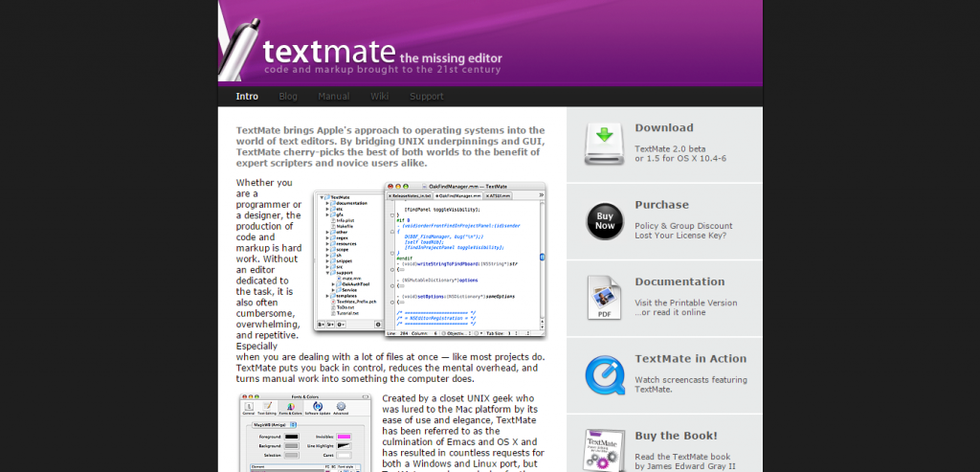This screenshot has height=472, width=980.
Task: Click the TextMate book cover icon
Action: (604, 450)
